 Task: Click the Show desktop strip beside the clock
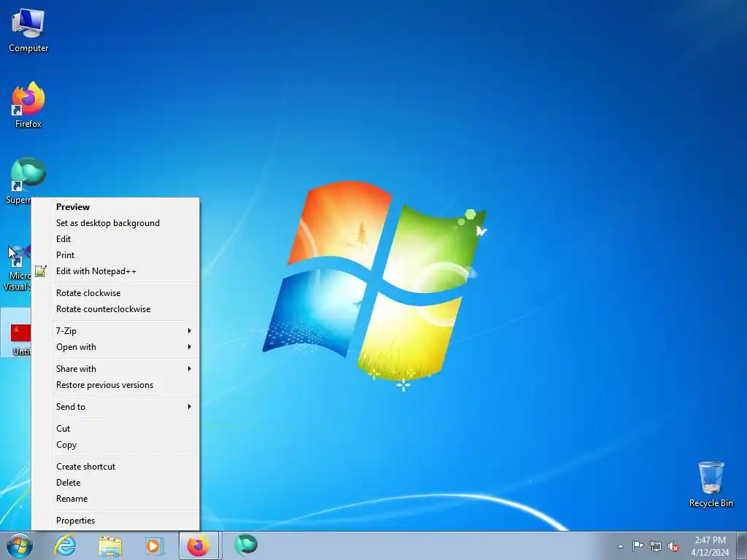743,545
